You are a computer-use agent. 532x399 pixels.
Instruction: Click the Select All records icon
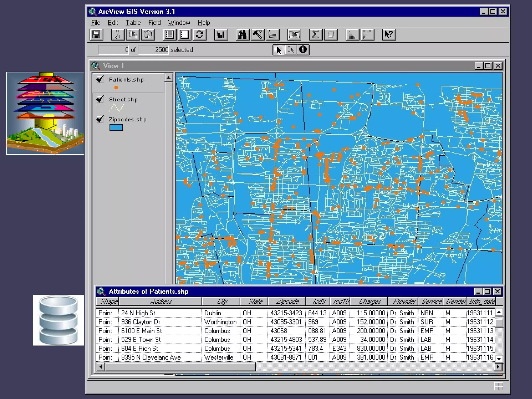coord(169,35)
